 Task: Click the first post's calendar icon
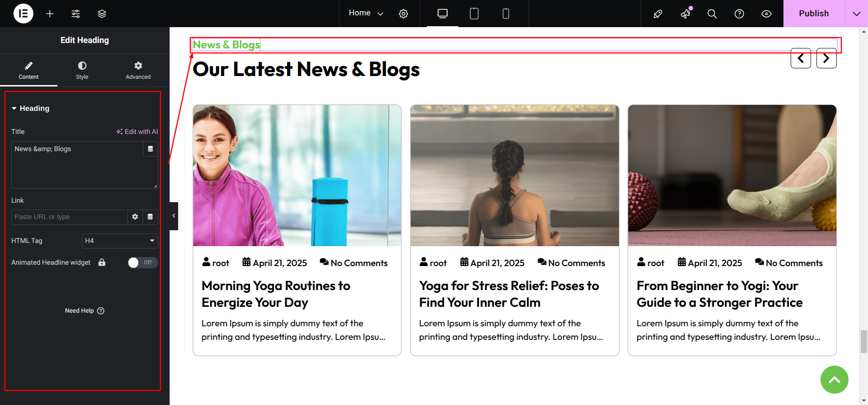[246, 262]
